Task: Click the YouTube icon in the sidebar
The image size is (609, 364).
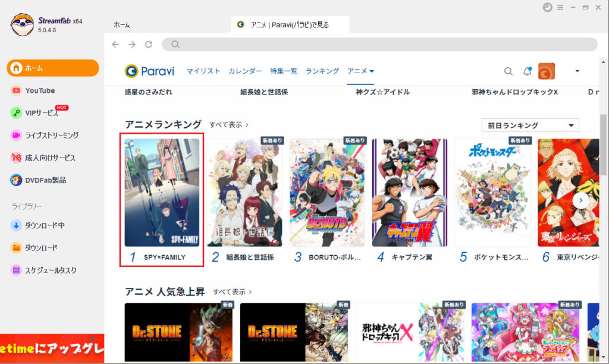Action: 16,90
